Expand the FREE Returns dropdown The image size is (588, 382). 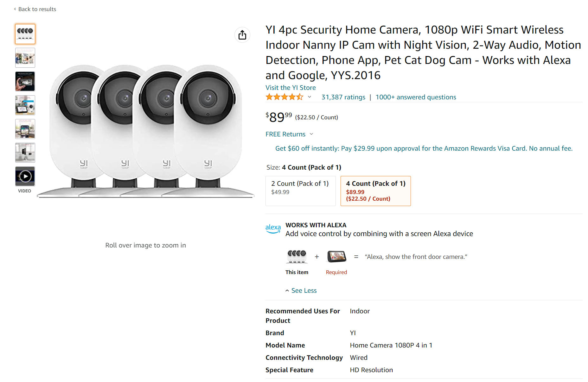coord(311,134)
